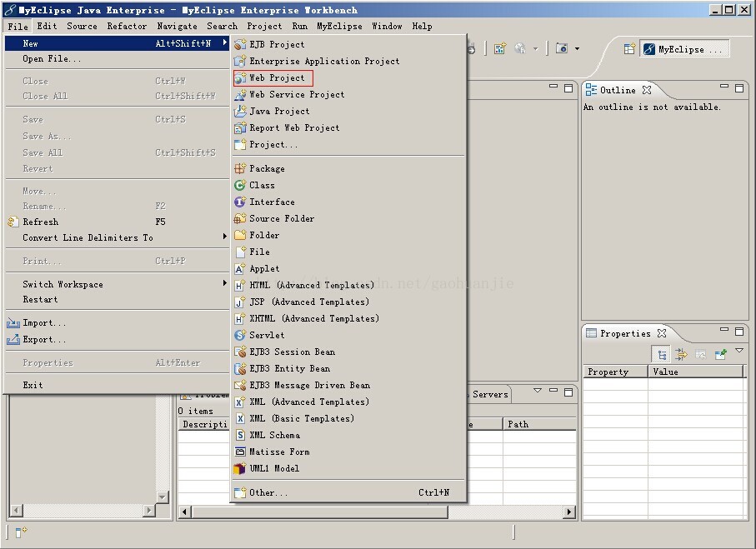This screenshot has height=549, width=756.
Task: Click Exit in File menu
Action: pos(117,385)
